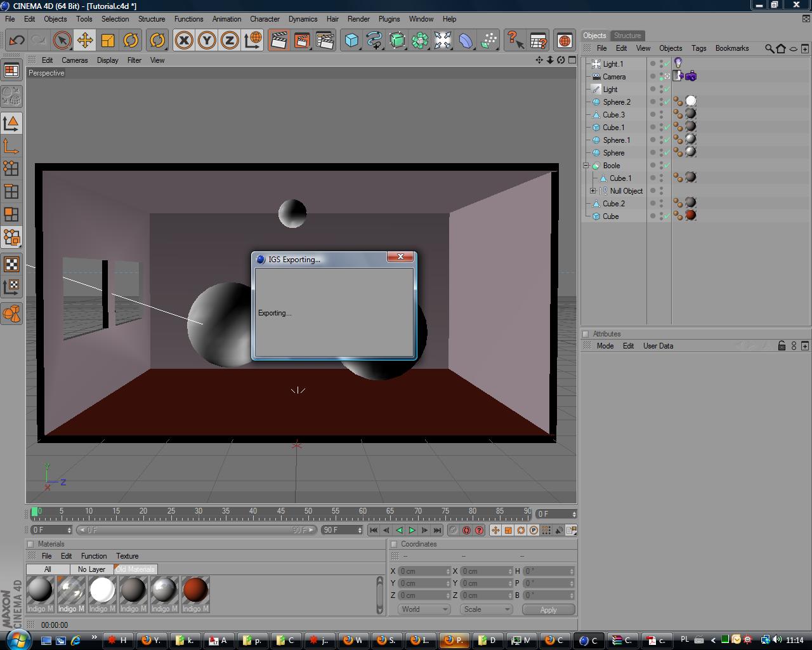This screenshot has width=812, height=650.
Task: Select the Sphere.1 object in list
Action: tap(616, 140)
